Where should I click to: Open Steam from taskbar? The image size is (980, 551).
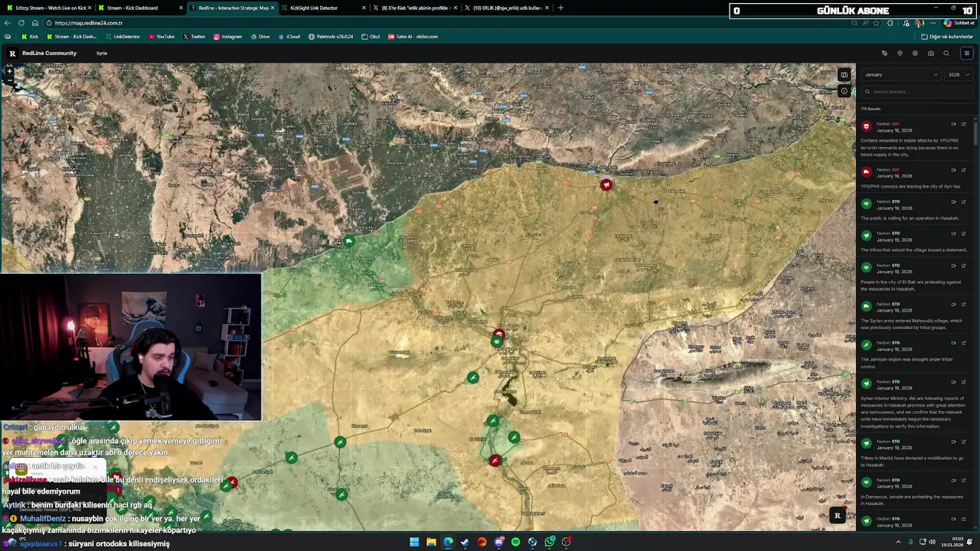click(x=465, y=542)
